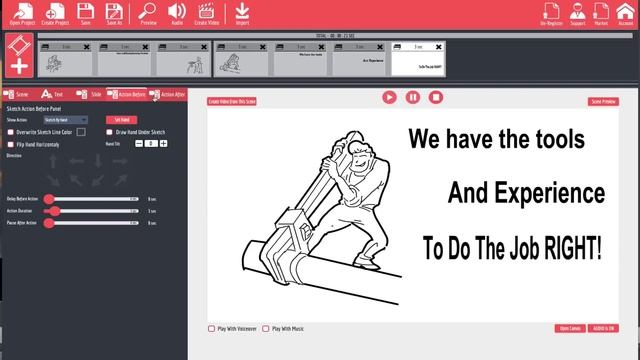Click the Un-Register icon
Screen dimensions: 640x360
click(551, 14)
